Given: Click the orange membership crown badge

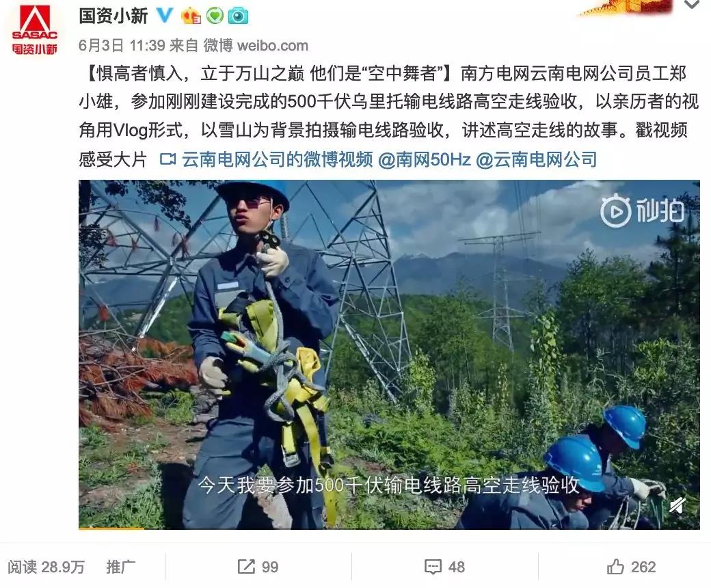Looking at the screenshot, I should tap(191, 16).
